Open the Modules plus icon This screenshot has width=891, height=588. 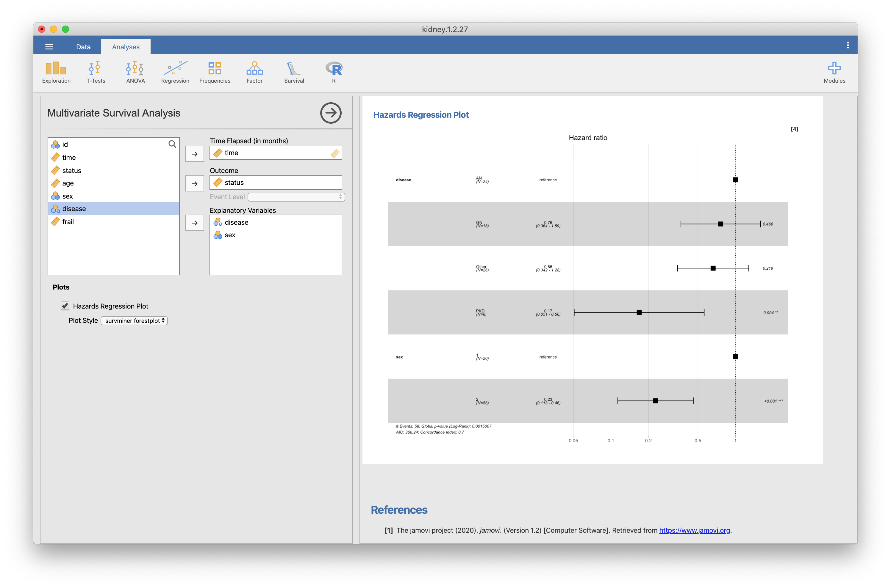(x=834, y=72)
